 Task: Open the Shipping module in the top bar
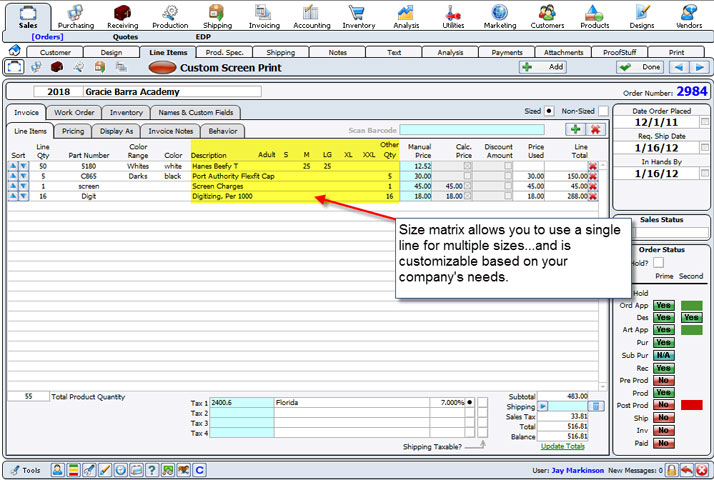tap(217, 17)
